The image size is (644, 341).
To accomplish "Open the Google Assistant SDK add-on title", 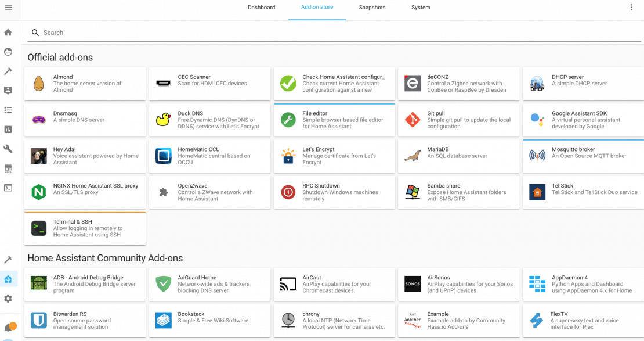I will (579, 113).
